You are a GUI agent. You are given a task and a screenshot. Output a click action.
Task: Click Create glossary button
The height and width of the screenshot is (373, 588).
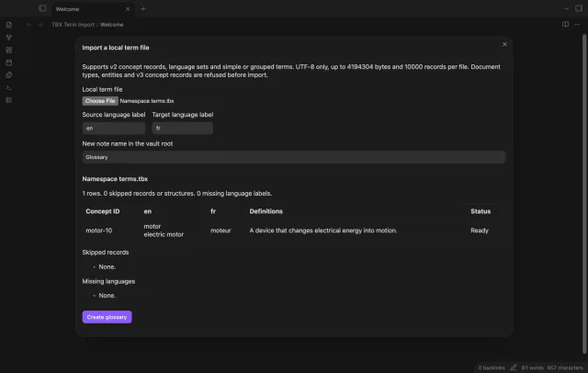(x=107, y=317)
